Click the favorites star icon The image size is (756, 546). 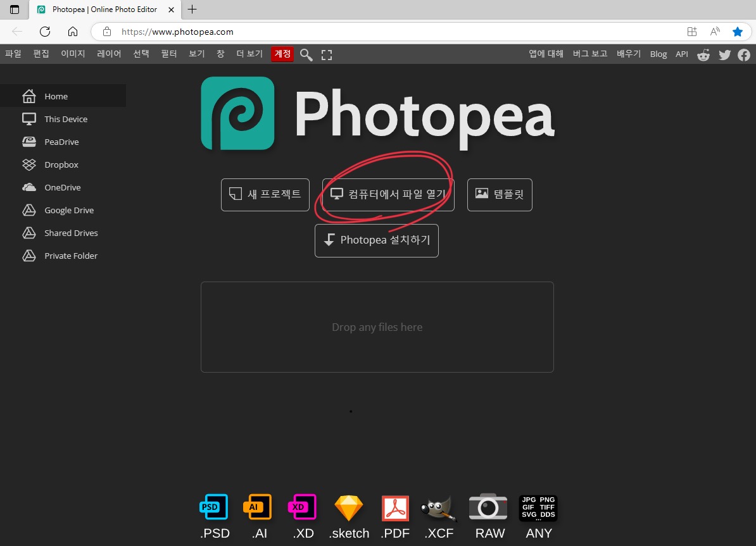point(737,32)
